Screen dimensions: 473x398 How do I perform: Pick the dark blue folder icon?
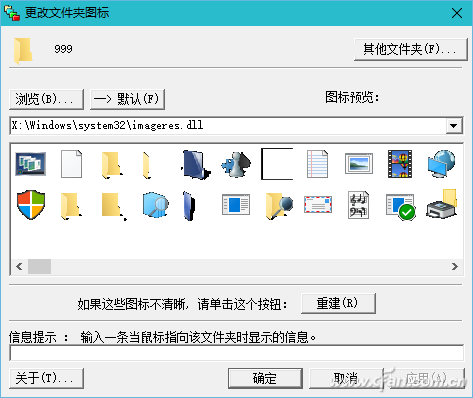196,164
